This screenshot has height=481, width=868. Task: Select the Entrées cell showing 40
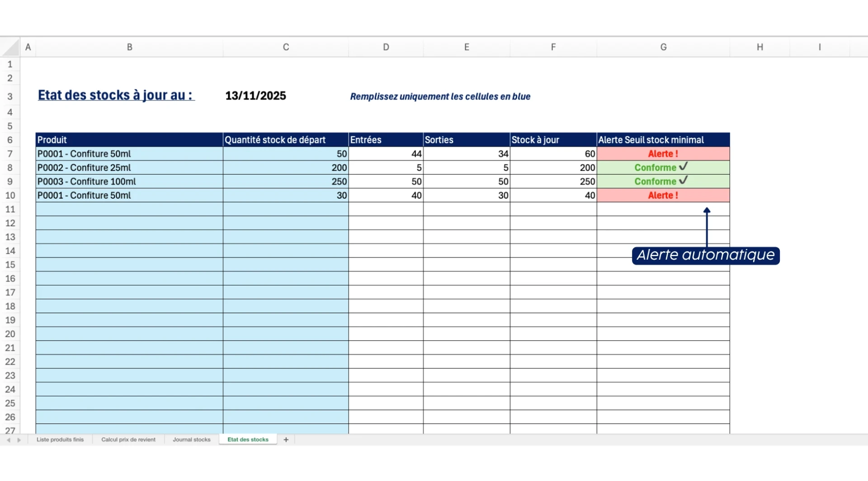coord(386,195)
